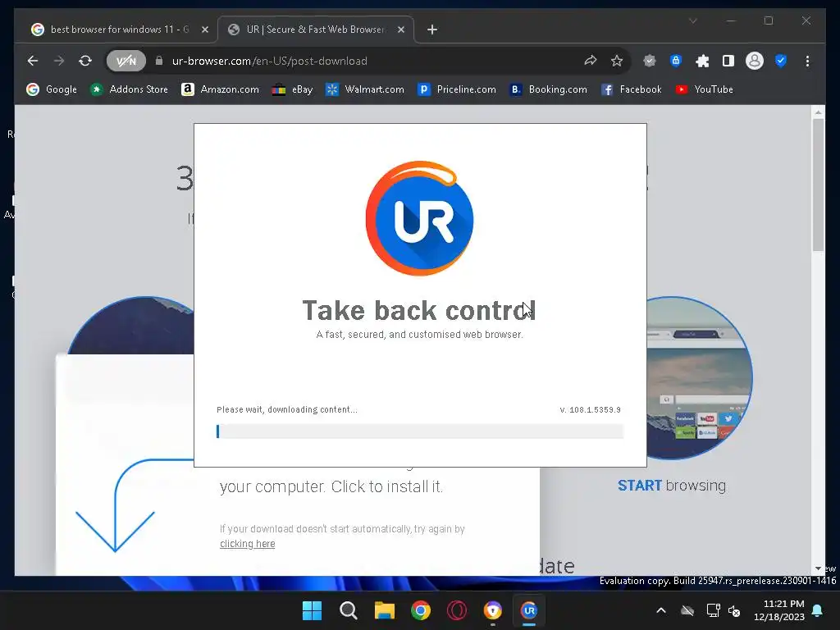Click the 'clicking here' download retry link
840x630 pixels.
pos(248,544)
